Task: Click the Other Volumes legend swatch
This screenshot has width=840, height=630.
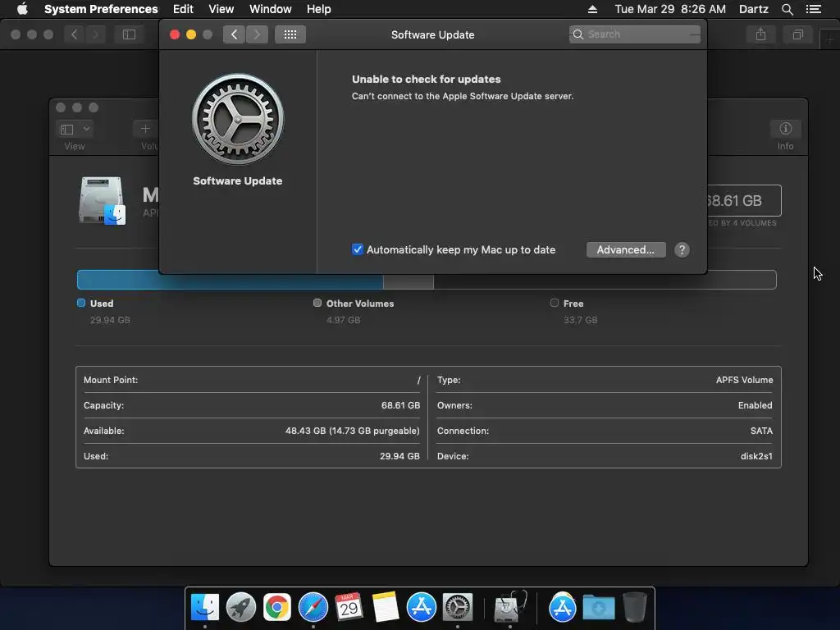Action: tap(317, 304)
